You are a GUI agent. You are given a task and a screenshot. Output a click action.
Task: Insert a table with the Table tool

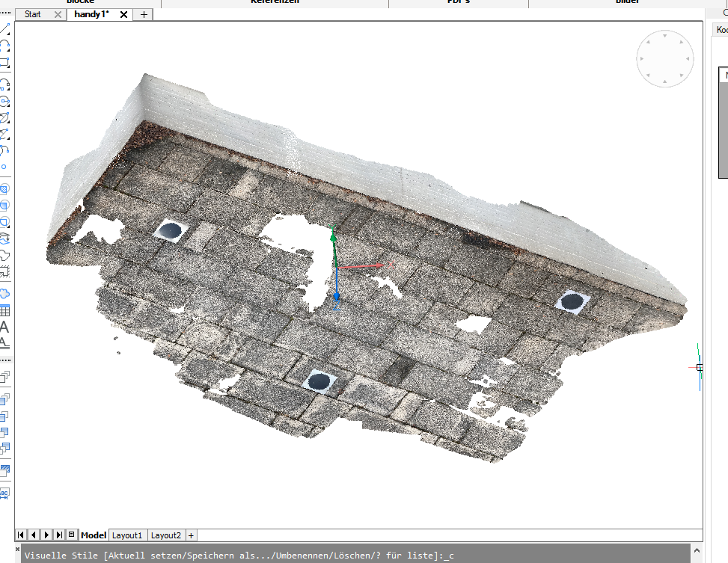(4, 310)
